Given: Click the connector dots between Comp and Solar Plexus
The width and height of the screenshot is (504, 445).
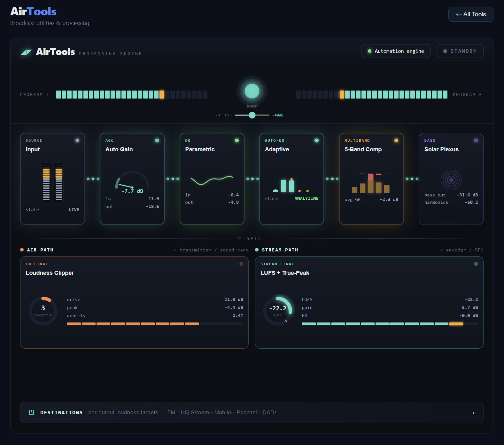Looking at the screenshot, I should (412, 179).
